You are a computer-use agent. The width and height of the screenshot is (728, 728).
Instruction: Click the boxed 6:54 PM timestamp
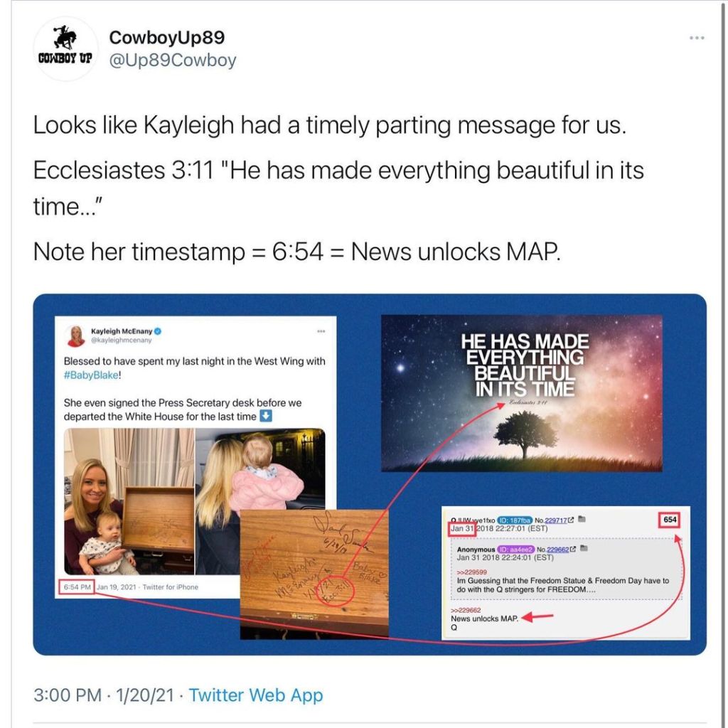(77, 587)
